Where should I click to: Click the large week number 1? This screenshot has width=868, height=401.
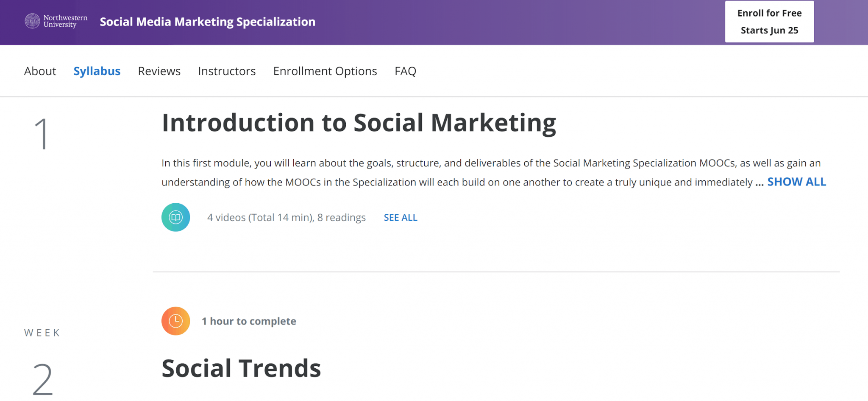[x=42, y=134]
